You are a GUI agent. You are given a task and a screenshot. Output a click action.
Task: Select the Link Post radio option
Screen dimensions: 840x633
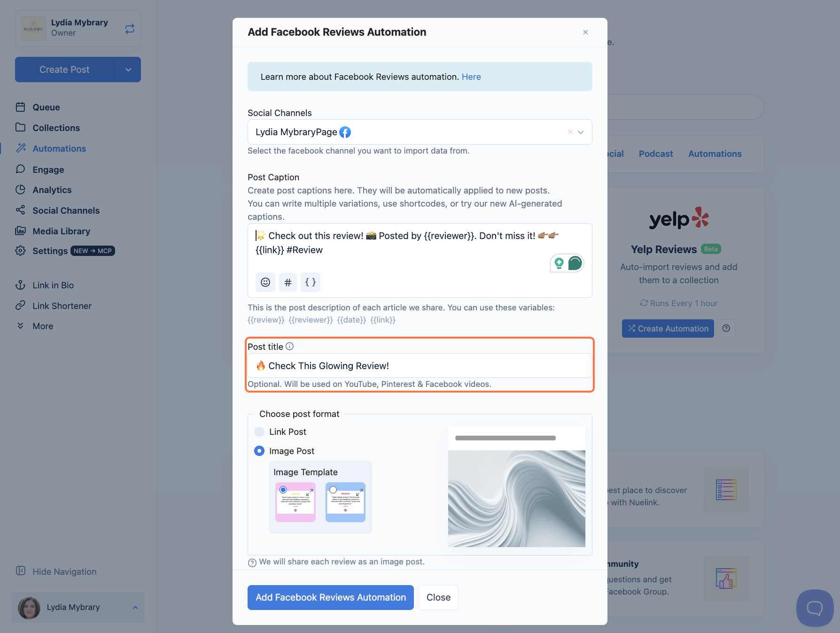pyautogui.click(x=259, y=432)
